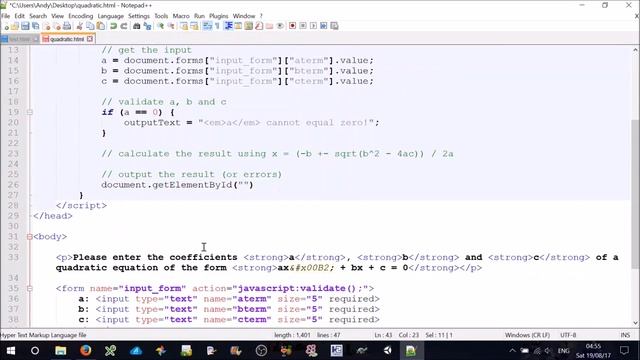Toggle Show All Characters pilcrow icon
640x360 pixels.
[x=218, y=26]
